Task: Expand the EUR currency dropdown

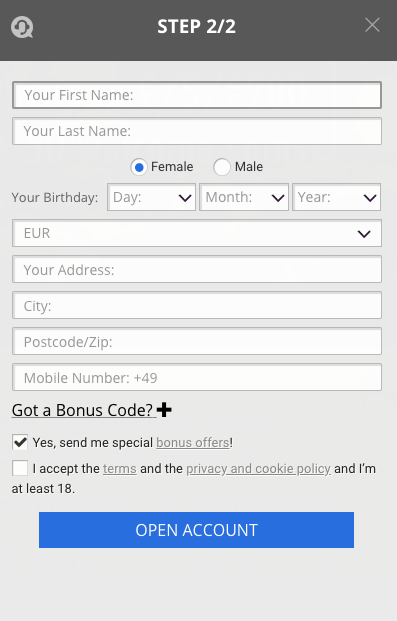Action: tap(197, 233)
